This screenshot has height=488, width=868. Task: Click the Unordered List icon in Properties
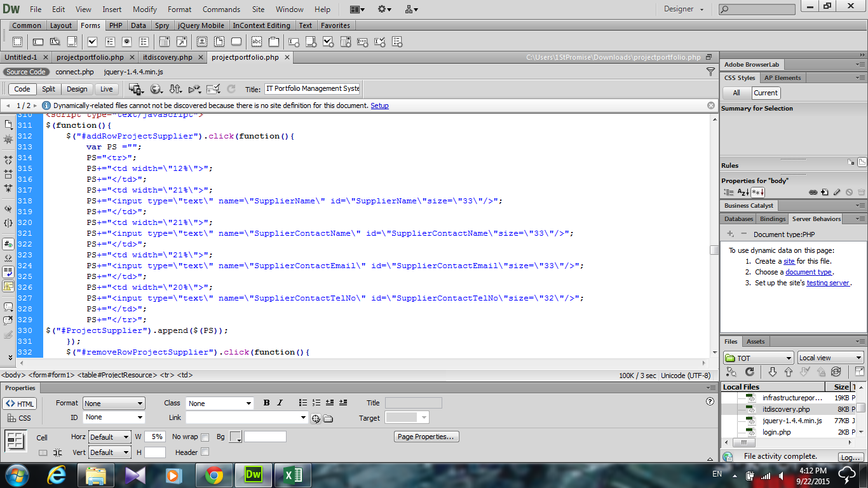pos(303,403)
